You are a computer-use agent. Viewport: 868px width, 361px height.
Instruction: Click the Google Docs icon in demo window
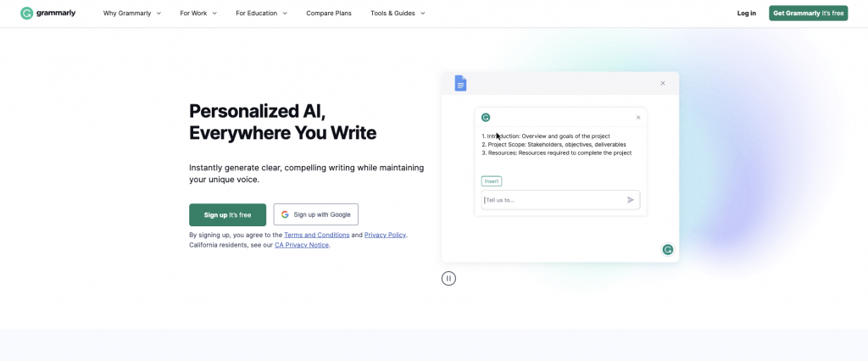(460, 83)
